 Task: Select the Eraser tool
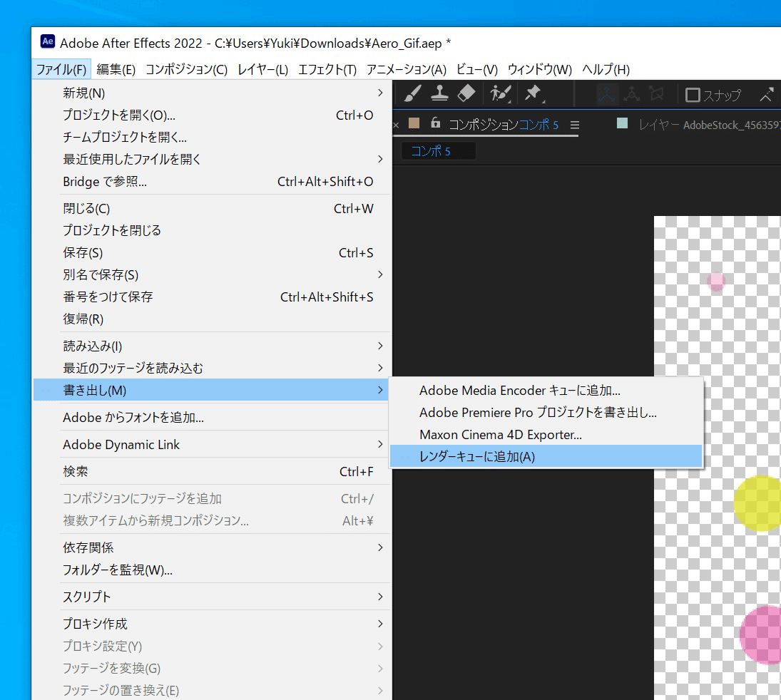click(x=467, y=93)
